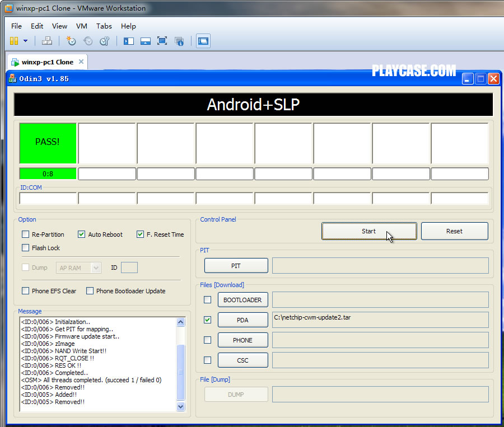The width and height of the screenshot is (504, 427).
Task: Open the View menu
Action: pyautogui.click(x=59, y=26)
